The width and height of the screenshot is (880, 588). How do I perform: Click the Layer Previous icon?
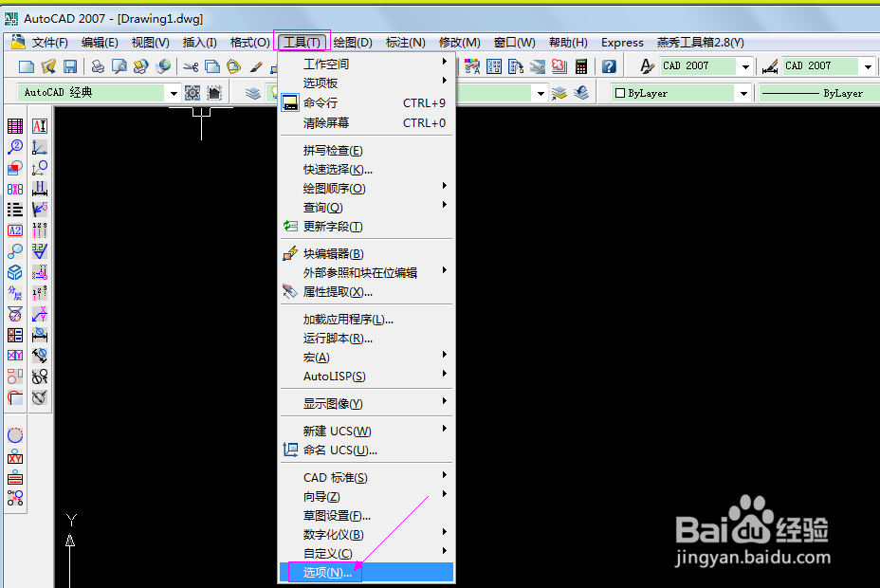tap(581, 93)
